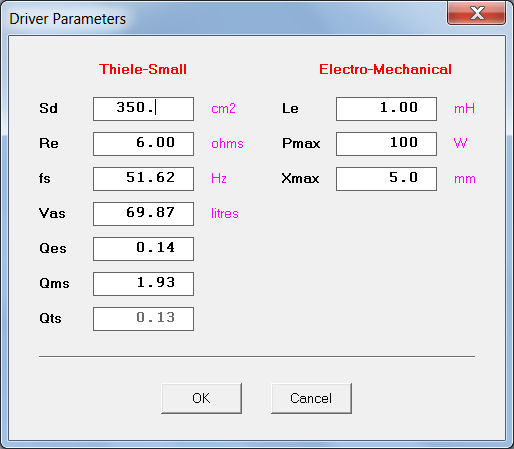Image resolution: width=514 pixels, height=449 pixels.
Task: Close the Driver Parameters dialog
Action: [477, 13]
